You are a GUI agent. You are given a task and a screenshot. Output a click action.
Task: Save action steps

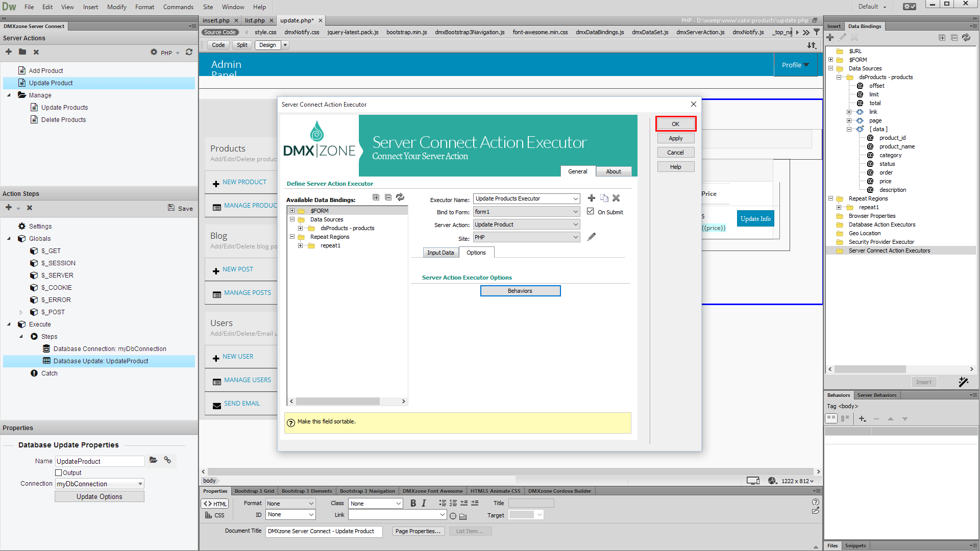coord(180,208)
